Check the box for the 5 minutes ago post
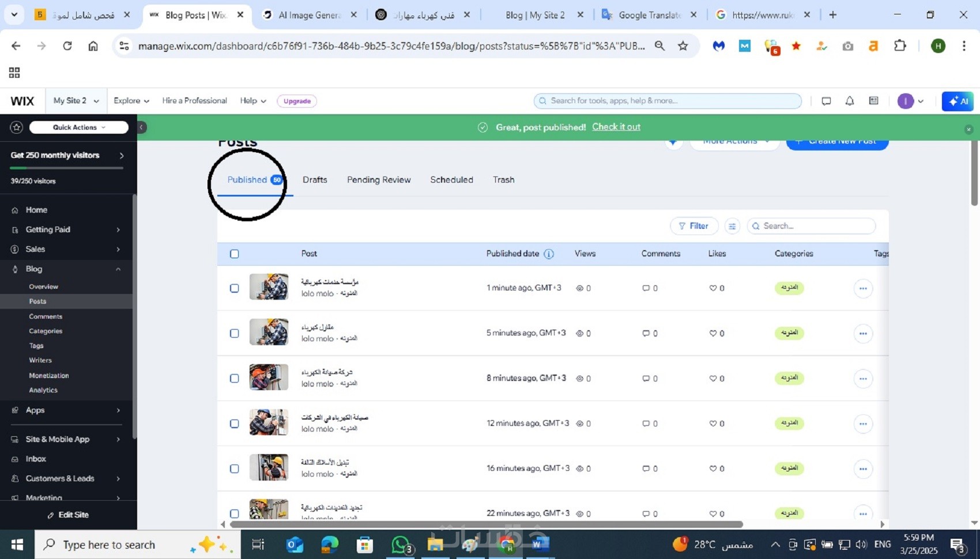980x559 pixels. pyautogui.click(x=235, y=333)
